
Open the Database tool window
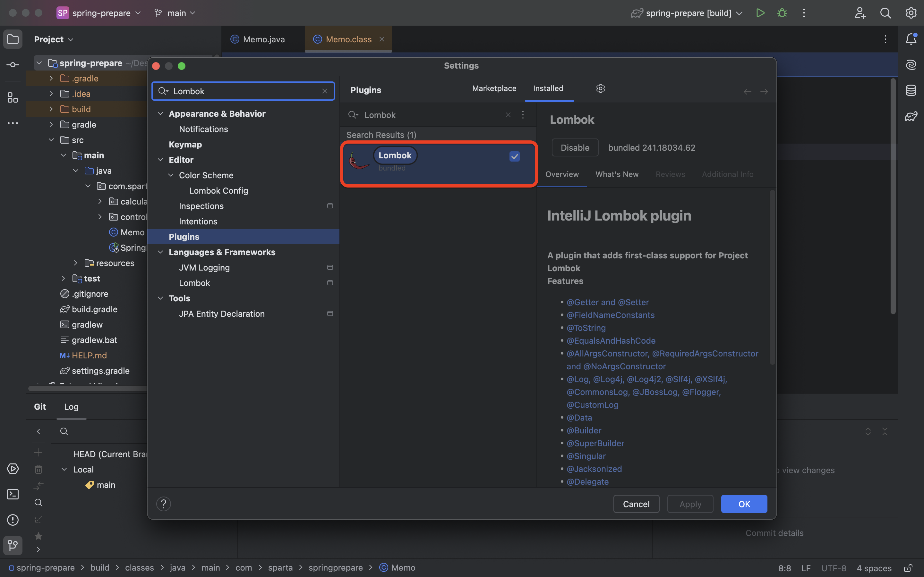click(911, 90)
